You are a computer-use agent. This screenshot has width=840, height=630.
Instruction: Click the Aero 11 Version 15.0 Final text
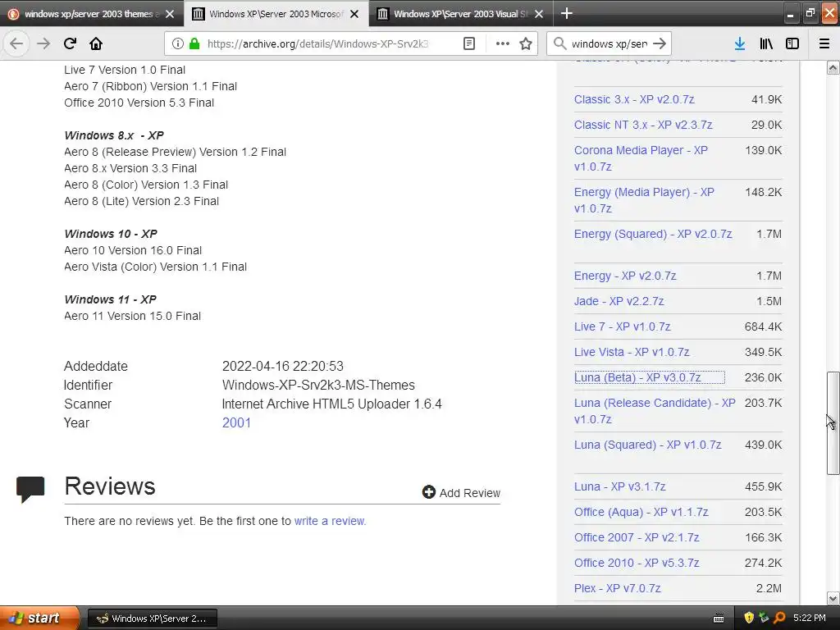[x=132, y=316]
